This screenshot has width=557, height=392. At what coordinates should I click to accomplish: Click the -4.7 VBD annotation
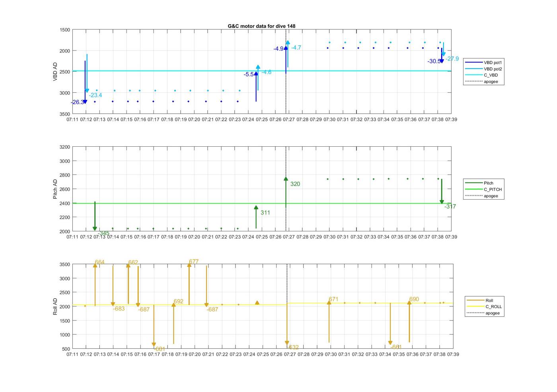[296, 47]
